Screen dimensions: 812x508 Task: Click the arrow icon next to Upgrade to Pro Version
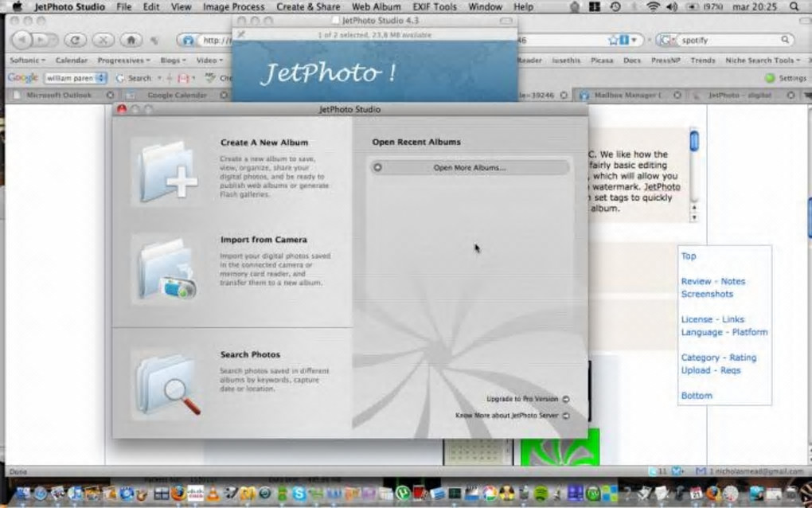[x=566, y=399]
